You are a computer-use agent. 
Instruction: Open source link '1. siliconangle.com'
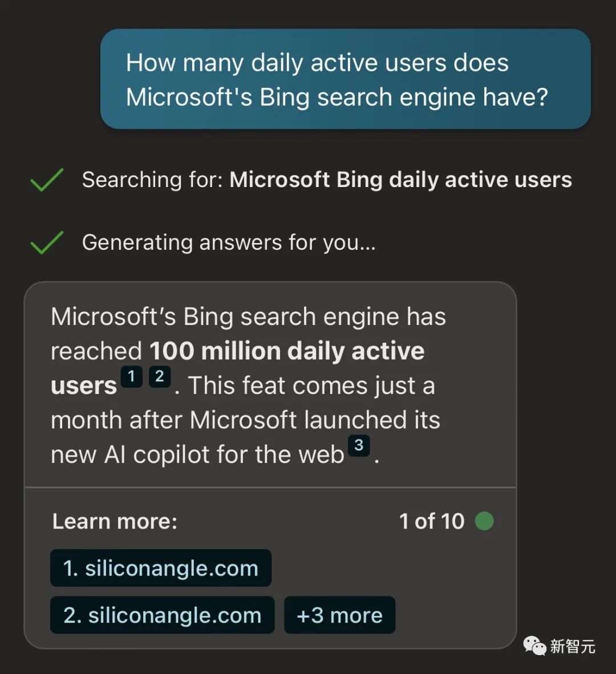[x=161, y=568]
